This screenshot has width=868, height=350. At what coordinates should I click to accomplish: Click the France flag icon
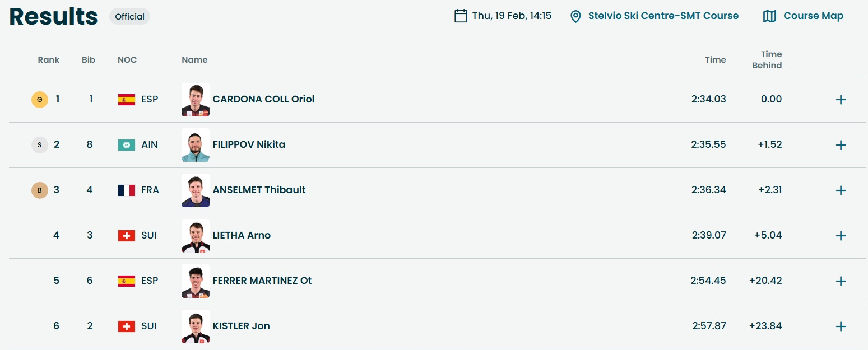(127, 190)
